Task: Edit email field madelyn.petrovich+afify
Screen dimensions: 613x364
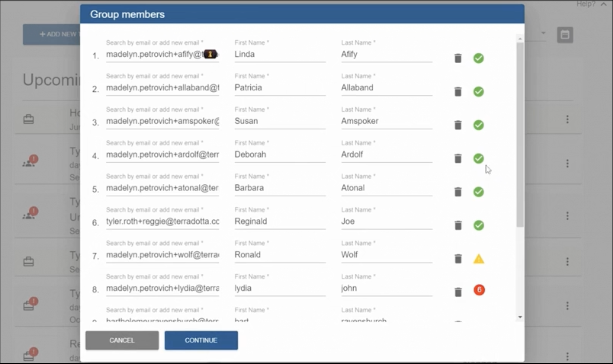Action: point(162,54)
